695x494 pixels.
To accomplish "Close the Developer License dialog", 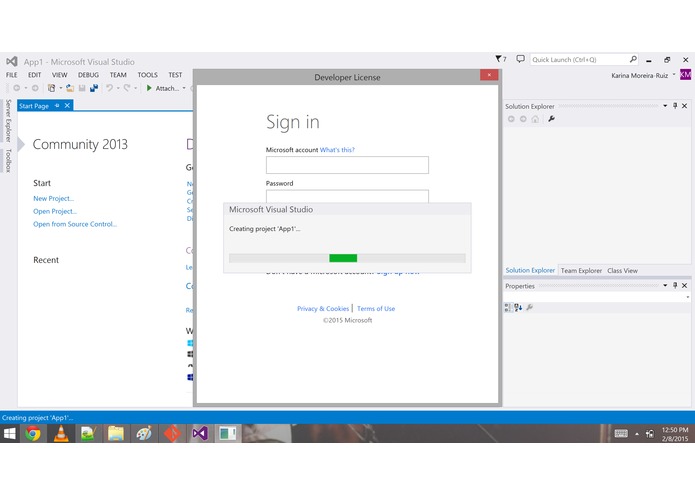I will pyautogui.click(x=489, y=75).
